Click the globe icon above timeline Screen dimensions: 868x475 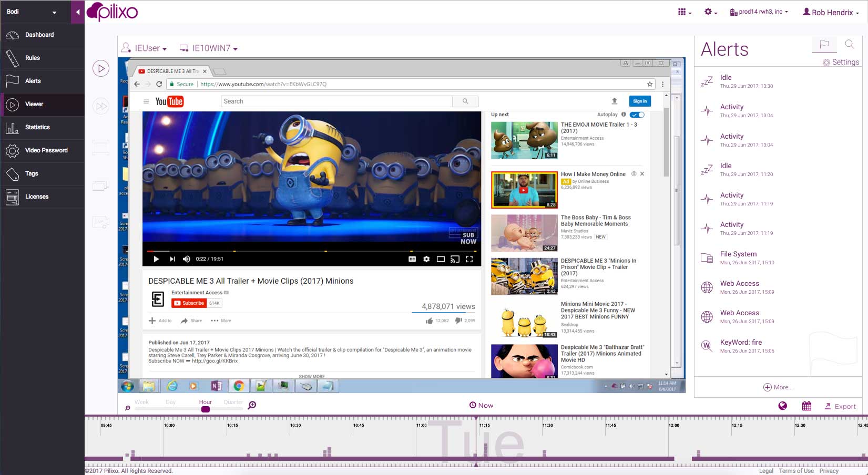pos(783,406)
